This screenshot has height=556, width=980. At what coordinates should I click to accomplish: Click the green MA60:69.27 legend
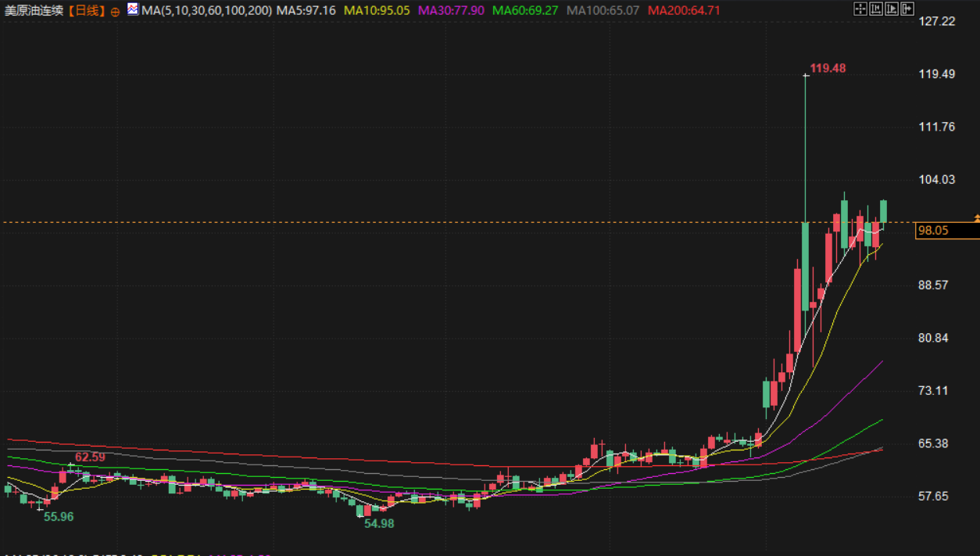tap(525, 11)
